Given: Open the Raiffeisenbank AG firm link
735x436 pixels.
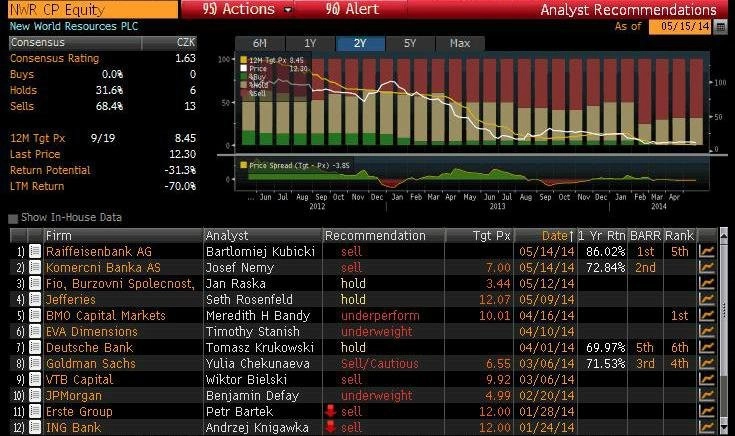Looking at the screenshot, I should point(99,251).
